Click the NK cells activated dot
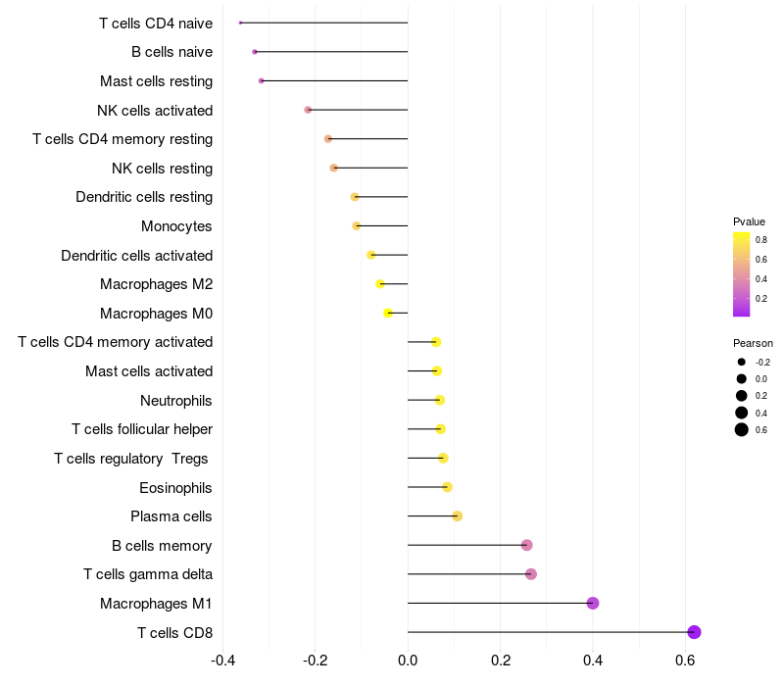Viewport: 784px width, 686px height. (x=308, y=110)
